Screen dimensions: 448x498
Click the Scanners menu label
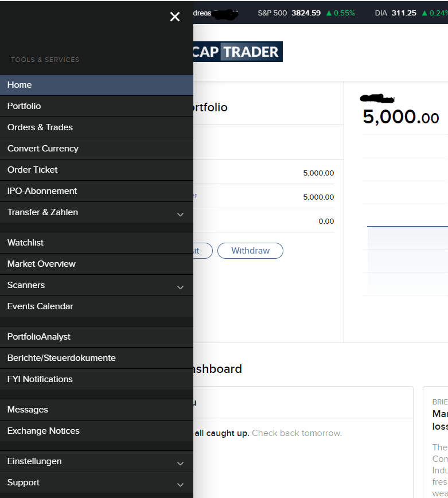(26, 285)
